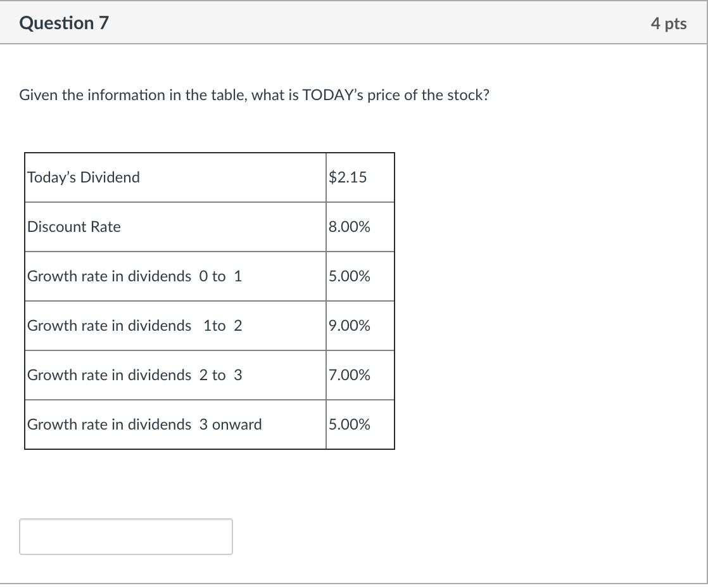Select the Discount Rate row
708x588 pixels.
point(73,227)
